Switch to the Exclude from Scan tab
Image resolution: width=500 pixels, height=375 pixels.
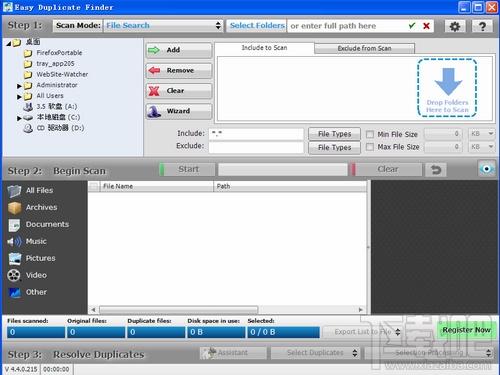point(364,49)
